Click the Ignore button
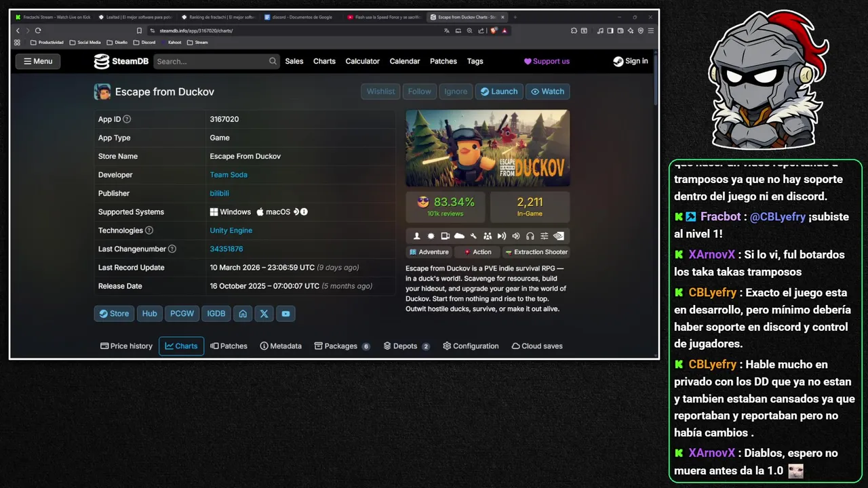Image resolution: width=868 pixels, height=488 pixels. point(456,91)
